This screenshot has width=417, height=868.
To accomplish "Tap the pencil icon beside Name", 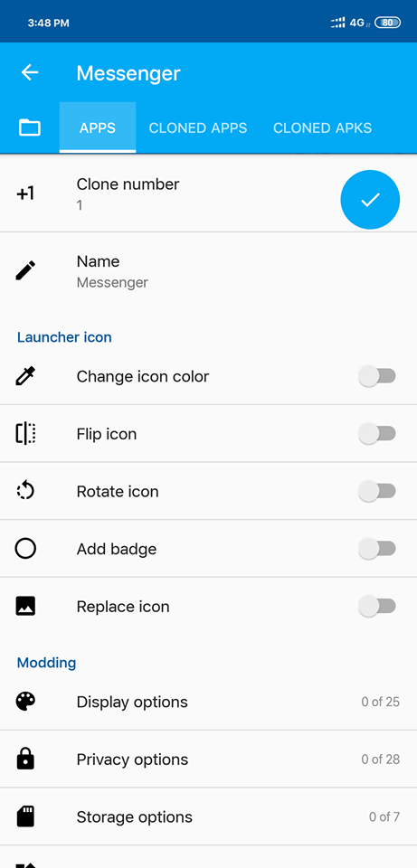I will click(25, 270).
